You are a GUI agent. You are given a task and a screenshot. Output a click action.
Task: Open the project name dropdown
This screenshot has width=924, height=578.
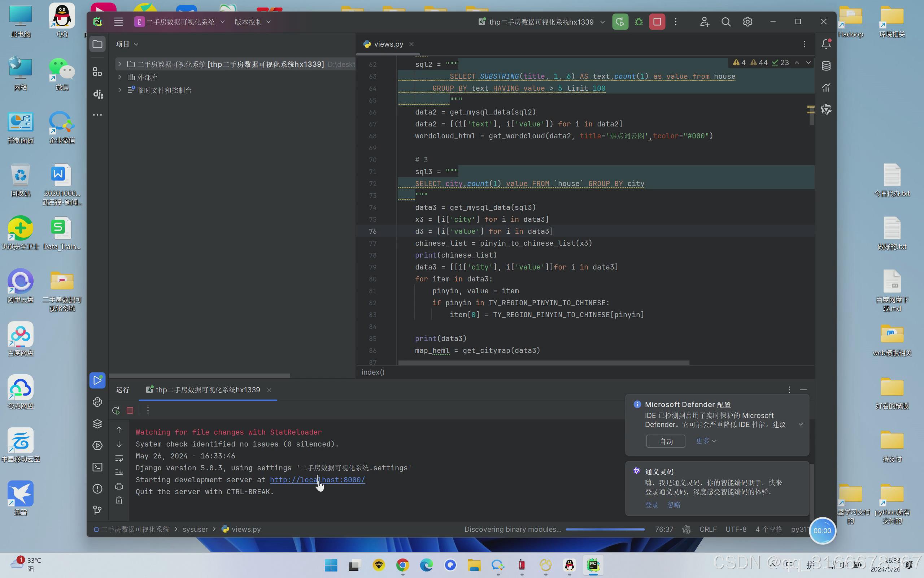pyautogui.click(x=180, y=22)
